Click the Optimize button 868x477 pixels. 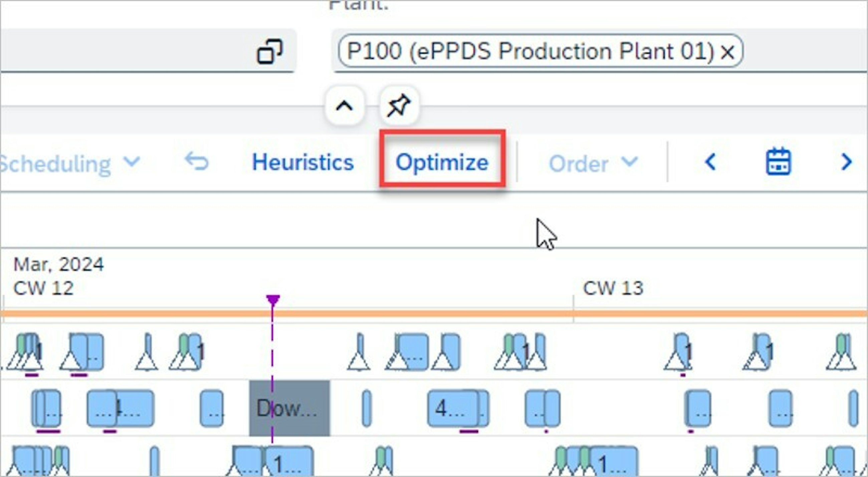point(442,162)
